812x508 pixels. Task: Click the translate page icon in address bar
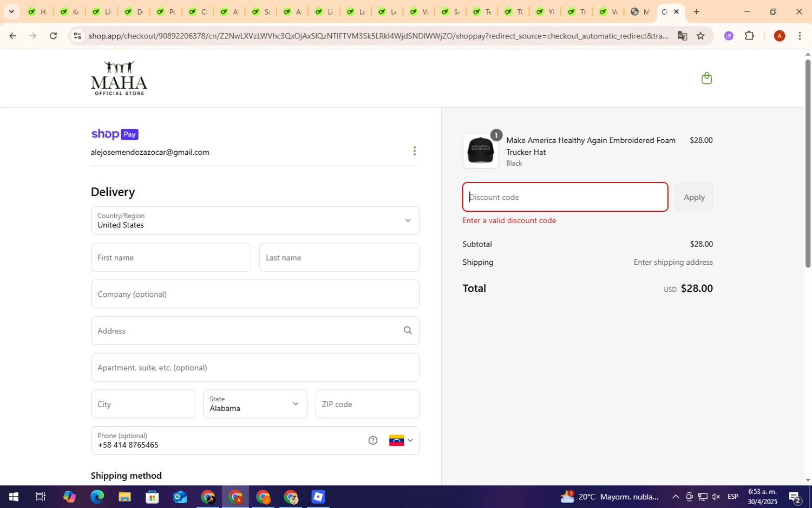(x=682, y=36)
